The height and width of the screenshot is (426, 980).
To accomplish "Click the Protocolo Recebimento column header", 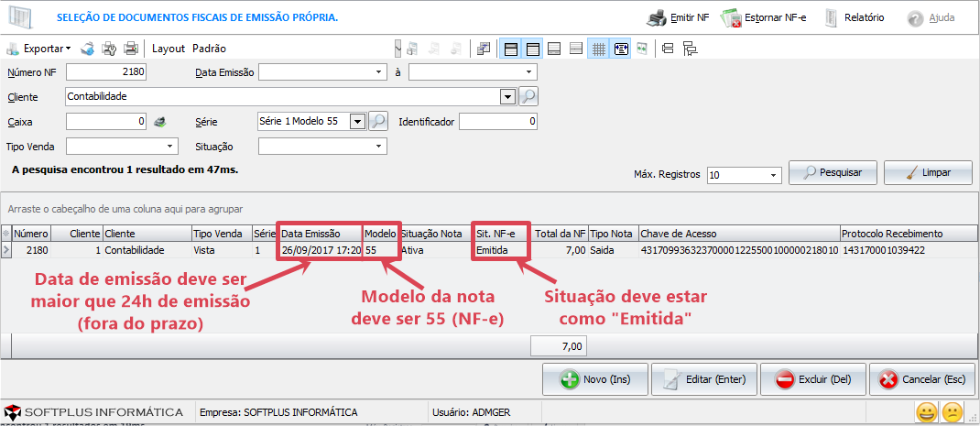I will point(909,234).
